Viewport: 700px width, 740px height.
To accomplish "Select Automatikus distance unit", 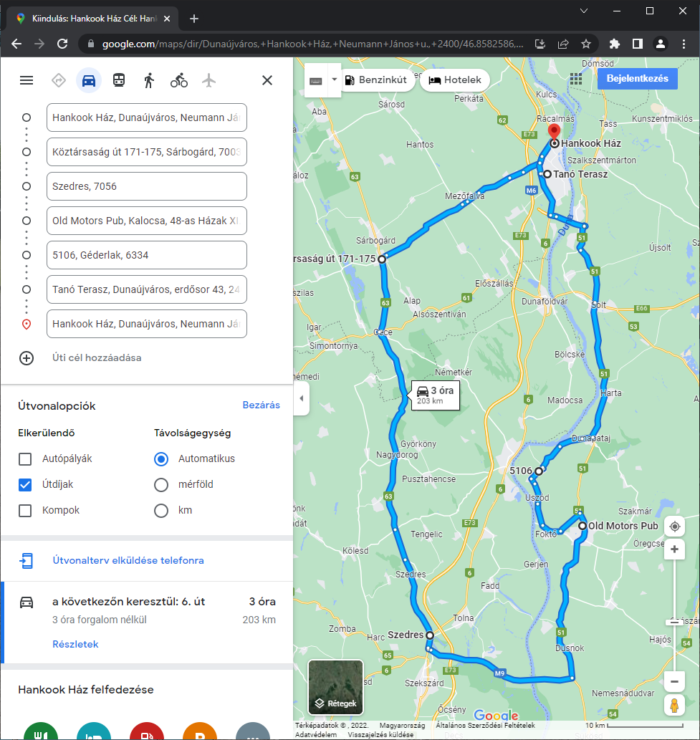I will (x=161, y=459).
